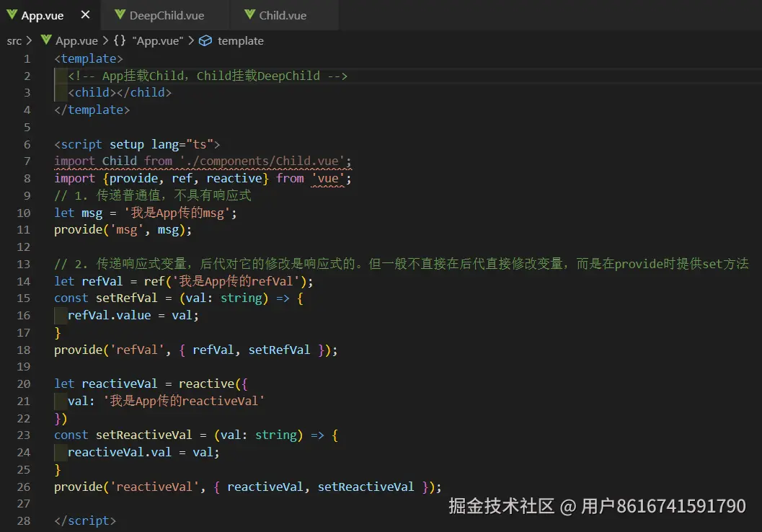
Task: Click the './components/Child.vue' import path
Action: click(262, 161)
